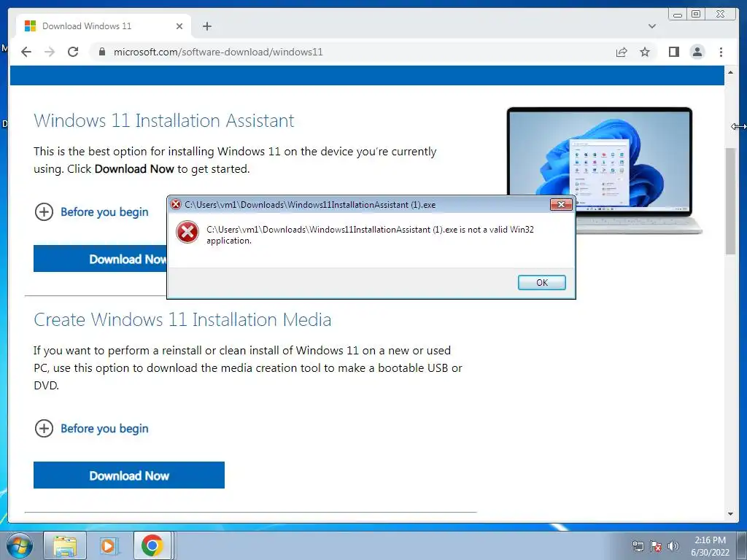Expand Before you begin under Installation Assistant
This screenshot has height=560, width=747.
click(91, 212)
